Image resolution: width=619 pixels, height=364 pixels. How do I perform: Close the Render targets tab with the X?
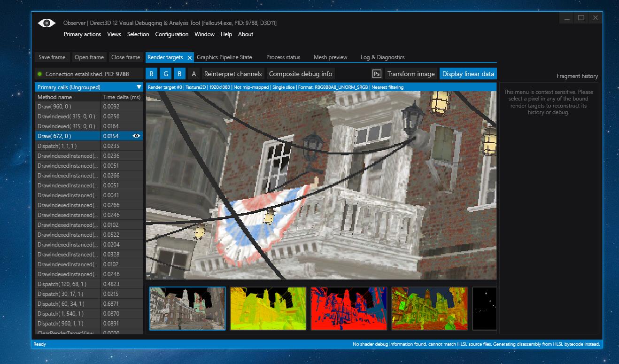pos(190,57)
